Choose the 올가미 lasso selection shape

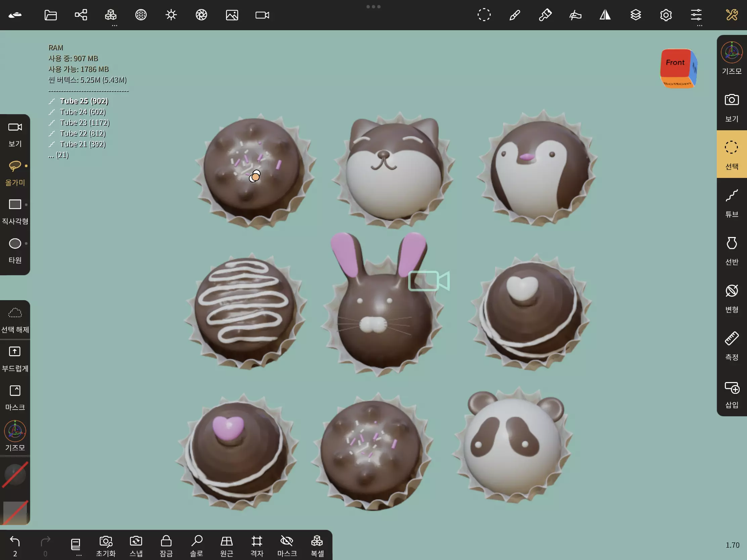pos(15,173)
